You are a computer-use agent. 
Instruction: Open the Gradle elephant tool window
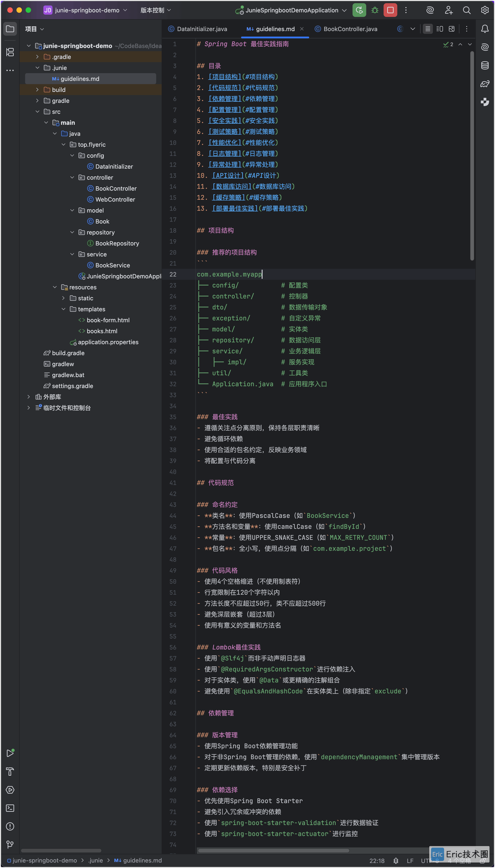(x=485, y=84)
